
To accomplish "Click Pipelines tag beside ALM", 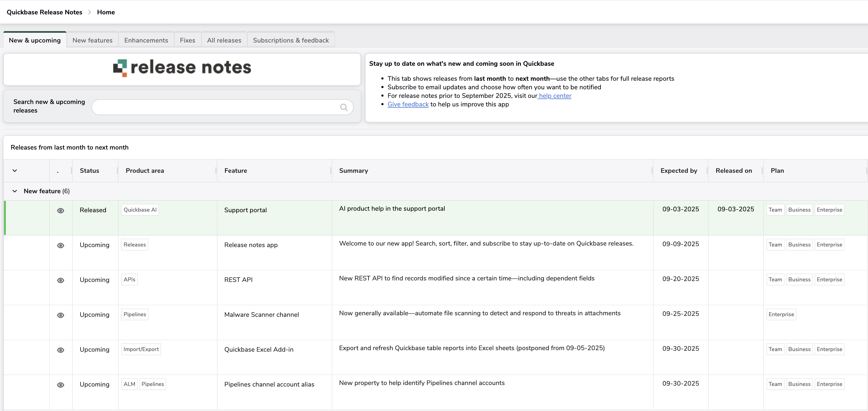I will click(x=153, y=384).
